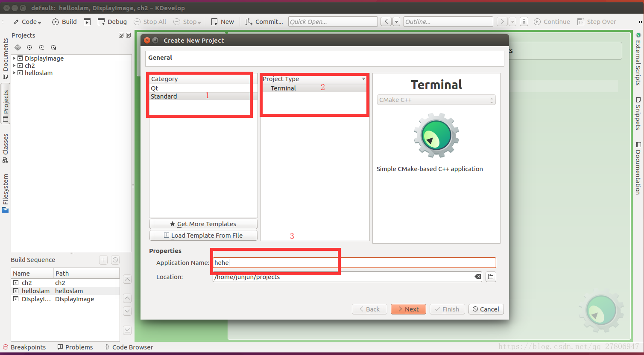
Task: Click Load Template From File button
Action: pos(203,236)
